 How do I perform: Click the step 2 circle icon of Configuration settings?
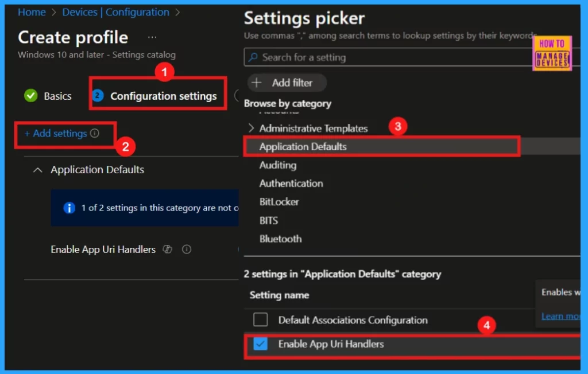tap(98, 96)
